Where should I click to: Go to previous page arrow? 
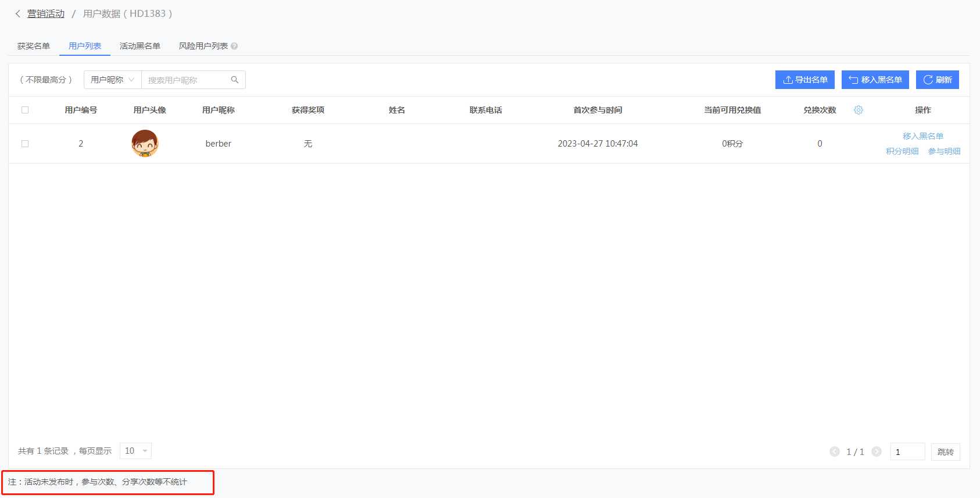pos(835,451)
